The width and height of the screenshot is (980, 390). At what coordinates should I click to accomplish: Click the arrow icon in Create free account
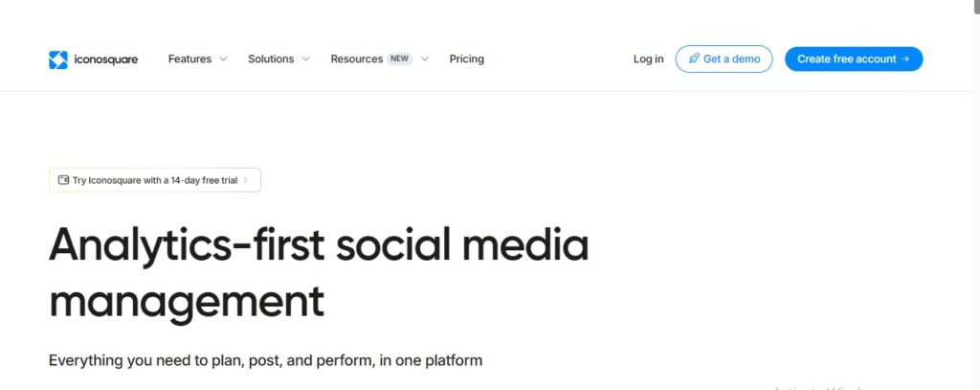click(905, 59)
